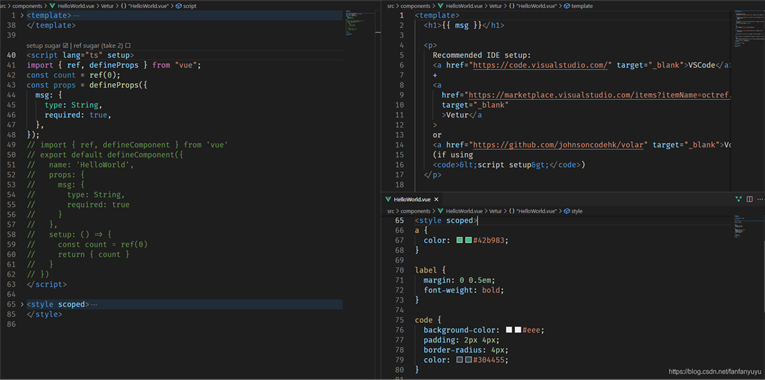Screen dimensions: 765x380
Task: Click the components breadcrumb in the bottom-right editor
Action: pos(416,211)
